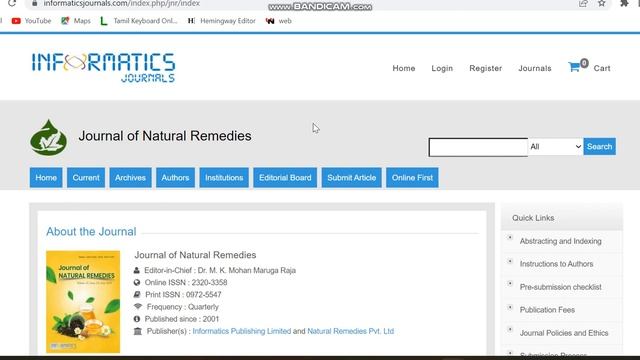Click the Published since info icon
Image resolution: width=640 pixels, height=360 pixels.
click(x=137, y=319)
